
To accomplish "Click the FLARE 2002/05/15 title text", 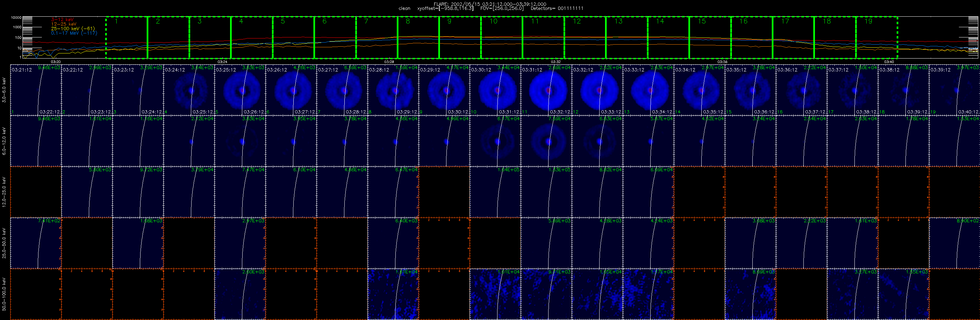I will click(490, 4).
